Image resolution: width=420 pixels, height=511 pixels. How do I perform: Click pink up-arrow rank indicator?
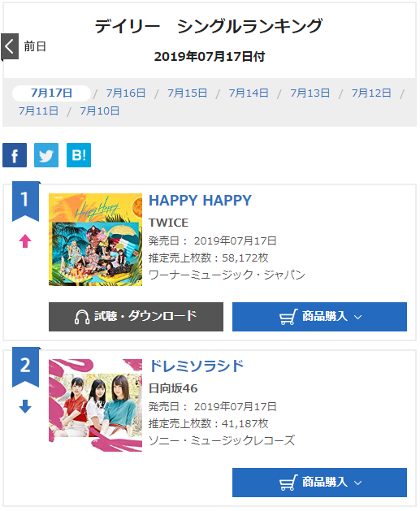pos(25,241)
